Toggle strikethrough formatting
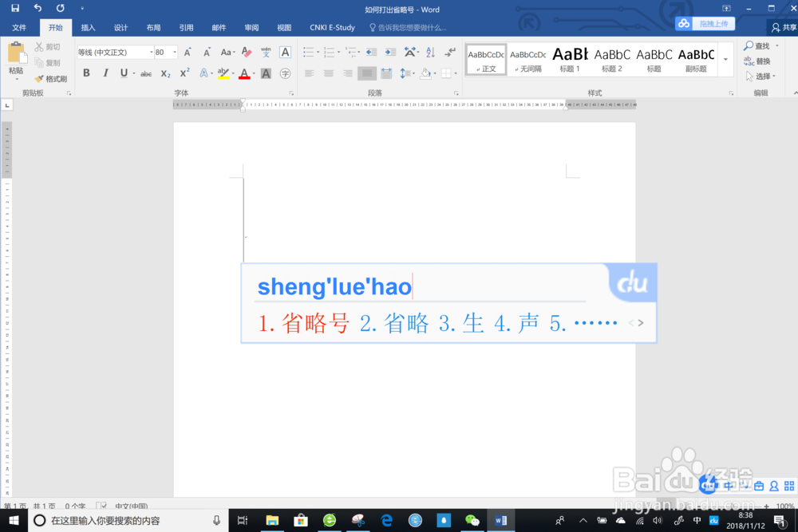This screenshot has width=798, height=532. click(145, 73)
